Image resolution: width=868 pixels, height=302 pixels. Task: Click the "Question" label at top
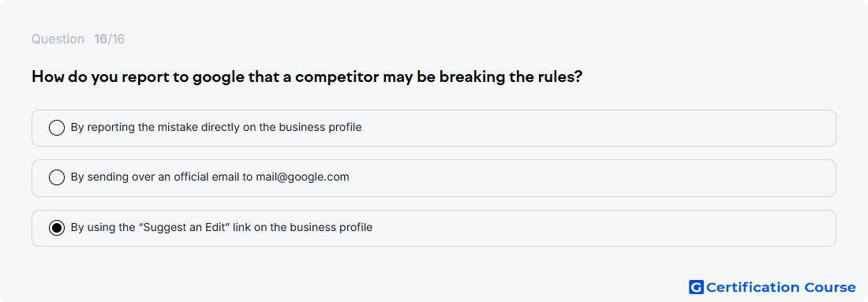[58, 39]
